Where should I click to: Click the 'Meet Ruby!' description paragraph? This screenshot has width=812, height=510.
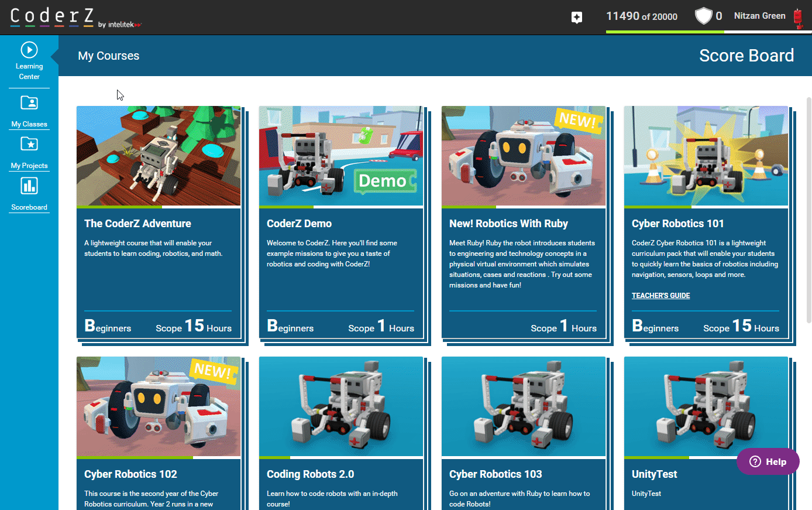(522, 264)
